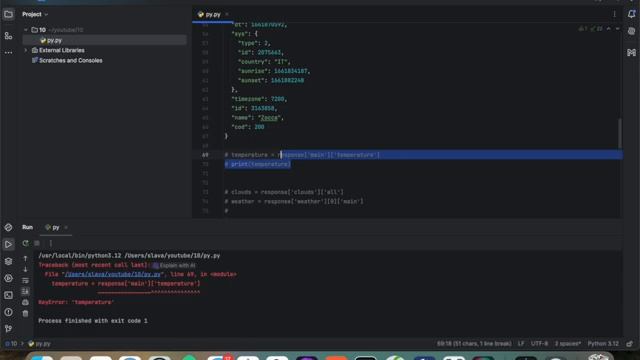Click the warnings count indicator in editor
The width and height of the screenshot is (640, 360).
(583, 29)
